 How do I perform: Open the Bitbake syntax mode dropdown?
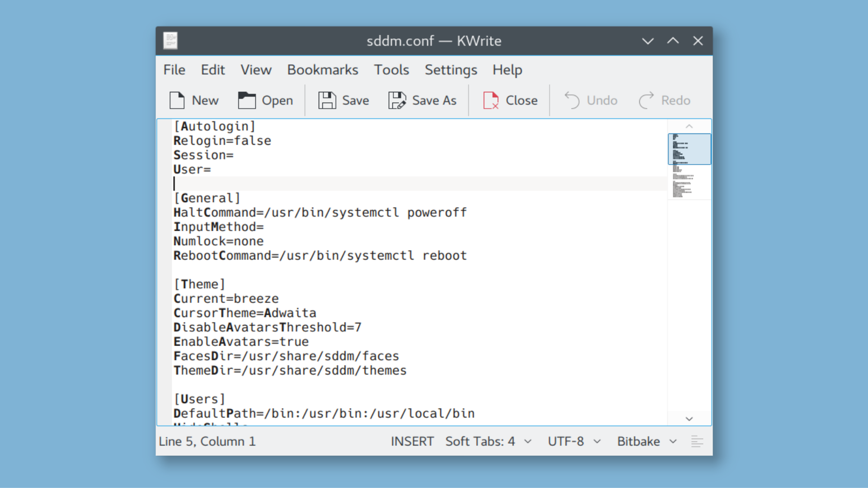tap(647, 441)
